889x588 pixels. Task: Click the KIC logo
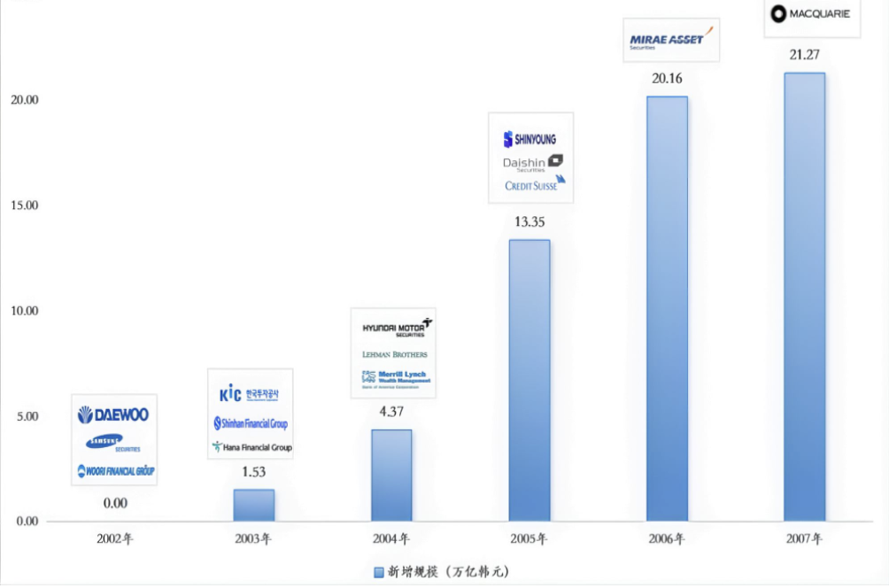[249, 393]
